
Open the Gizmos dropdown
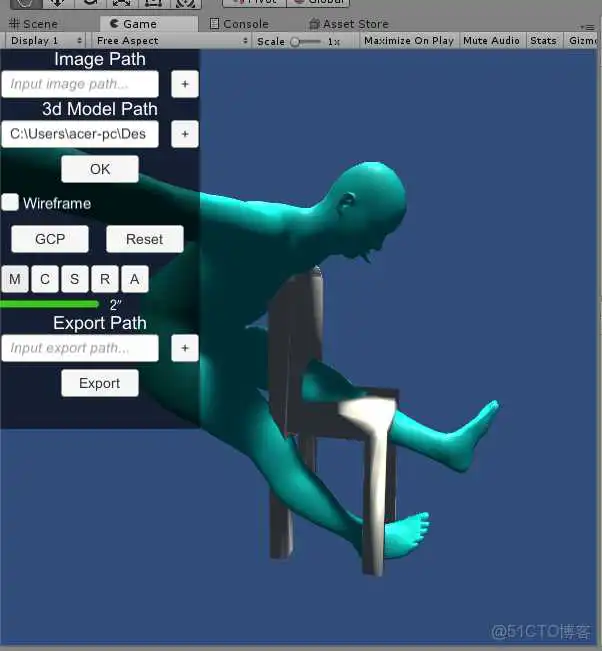pos(582,41)
